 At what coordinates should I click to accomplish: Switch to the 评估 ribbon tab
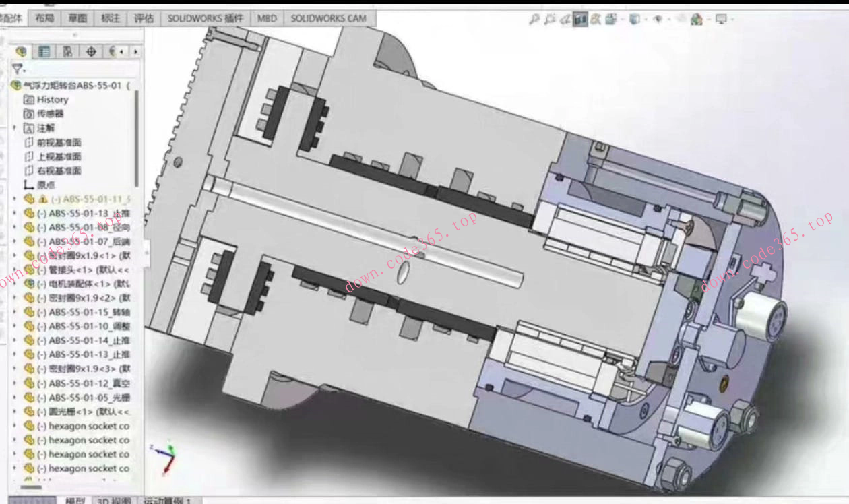144,18
